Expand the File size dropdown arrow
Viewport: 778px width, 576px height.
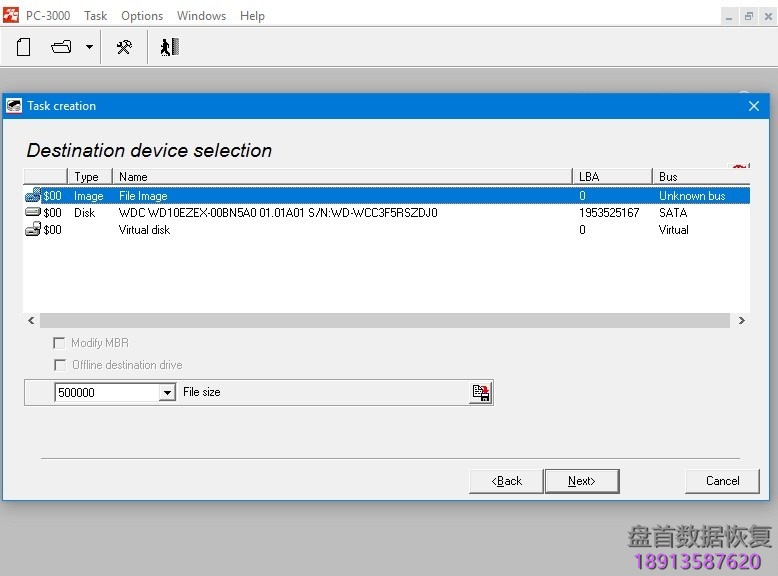tap(167, 393)
